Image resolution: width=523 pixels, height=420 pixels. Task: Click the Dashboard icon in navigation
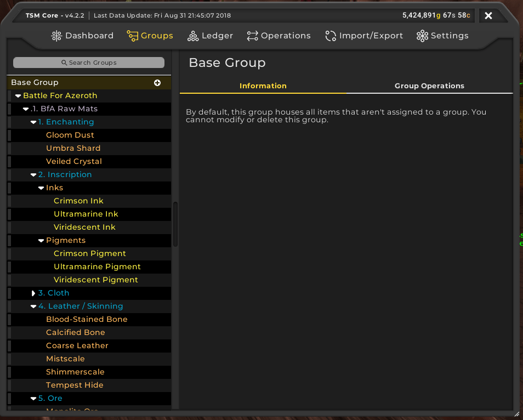[56, 36]
